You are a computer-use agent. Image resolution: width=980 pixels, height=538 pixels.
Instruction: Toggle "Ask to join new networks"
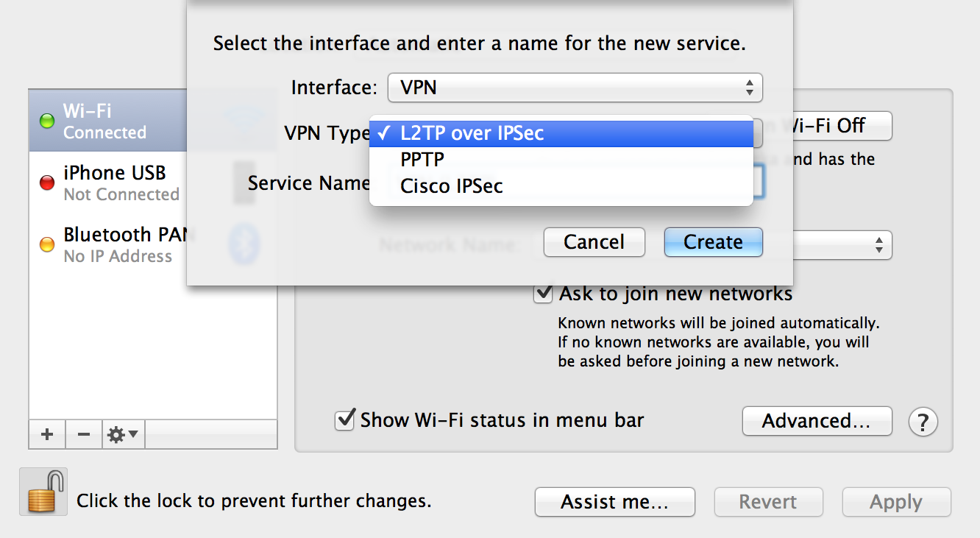pyautogui.click(x=543, y=293)
